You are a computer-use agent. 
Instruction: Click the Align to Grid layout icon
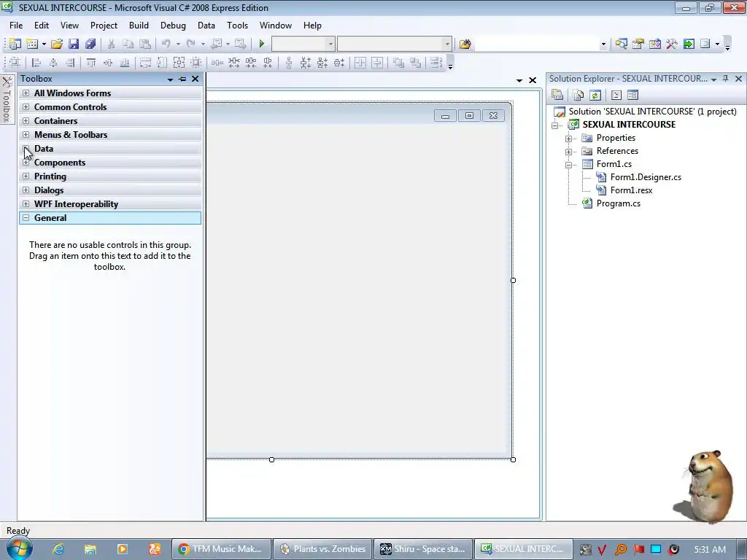(x=15, y=63)
